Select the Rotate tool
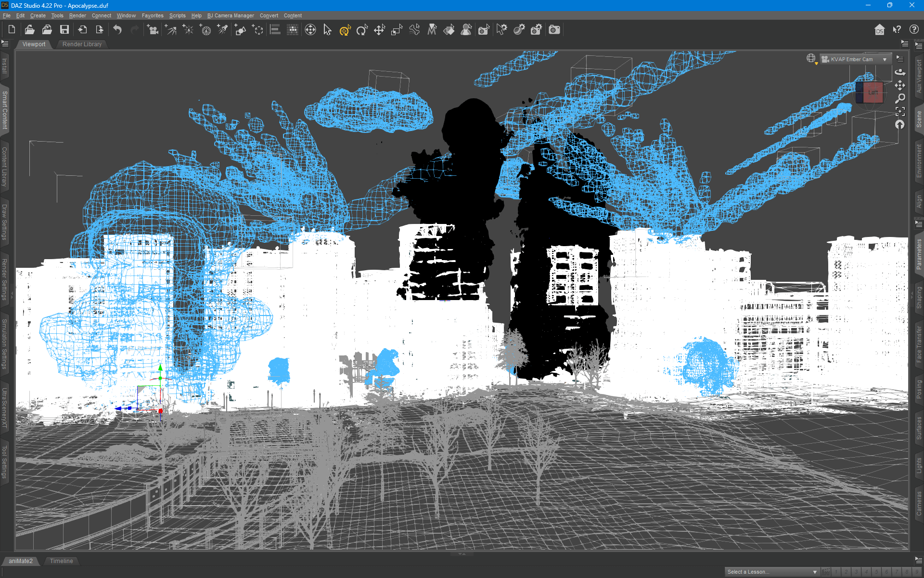The width and height of the screenshot is (924, 578). (362, 30)
